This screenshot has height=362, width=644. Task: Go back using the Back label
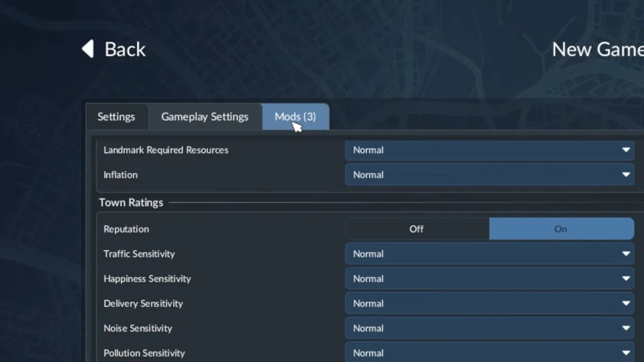click(x=125, y=49)
